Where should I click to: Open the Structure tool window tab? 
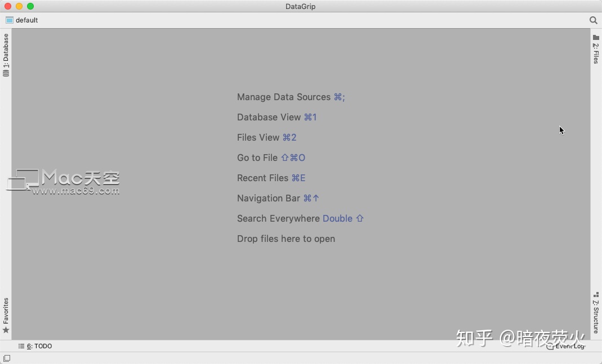coord(596,313)
